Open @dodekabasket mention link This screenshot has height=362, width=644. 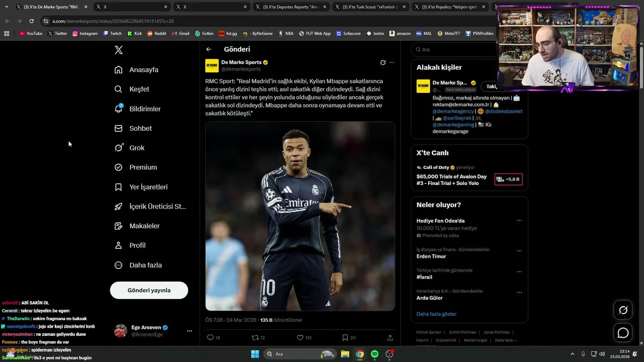click(x=504, y=111)
